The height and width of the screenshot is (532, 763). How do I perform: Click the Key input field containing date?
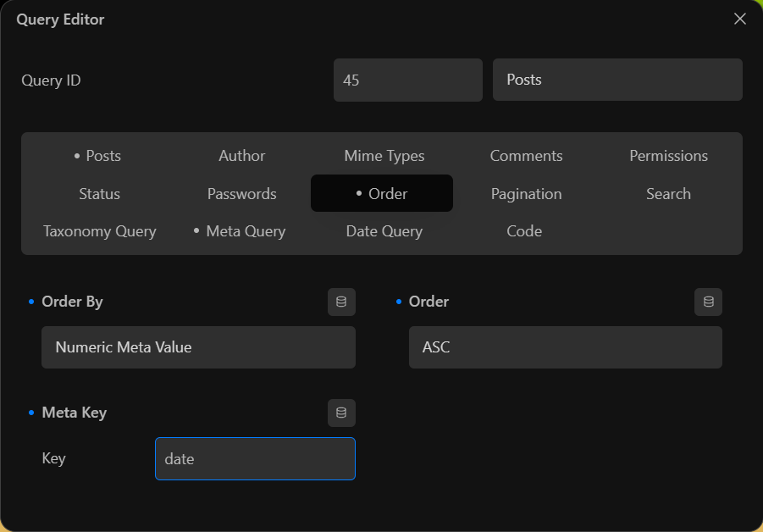point(255,458)
